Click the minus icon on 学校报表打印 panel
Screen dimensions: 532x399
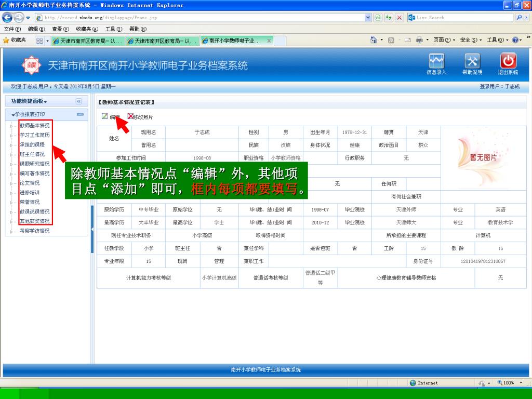[x=80, y=114]
